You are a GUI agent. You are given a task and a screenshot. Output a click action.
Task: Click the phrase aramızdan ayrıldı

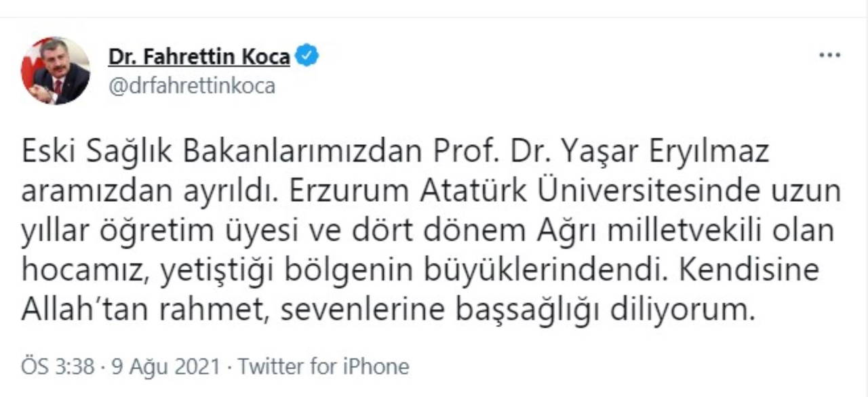[x=144, y=192]
